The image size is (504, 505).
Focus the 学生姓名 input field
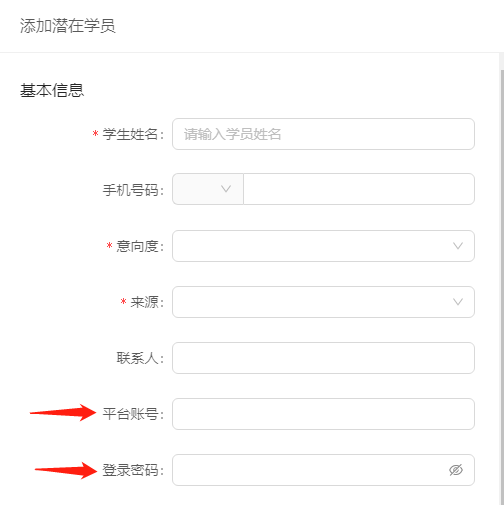[323, 134]
